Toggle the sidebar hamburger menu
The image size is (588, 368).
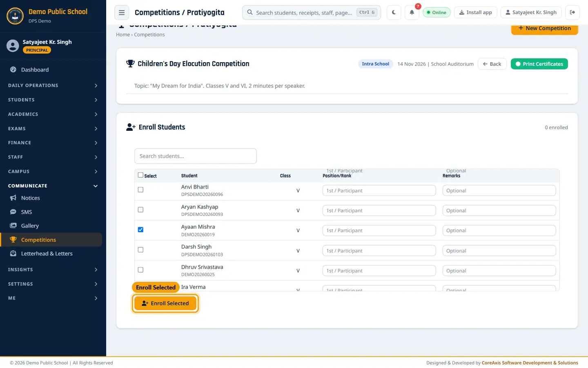(x=122, y=12)
